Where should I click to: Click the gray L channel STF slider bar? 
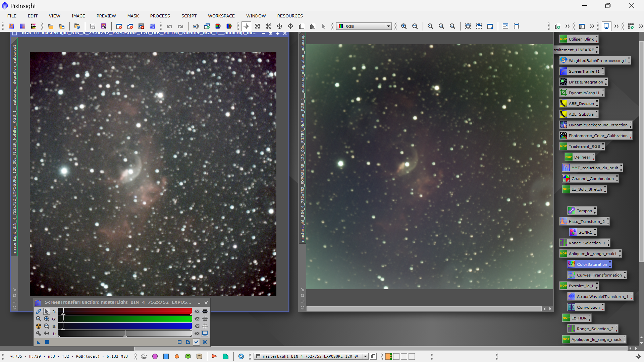coord(125,334)
